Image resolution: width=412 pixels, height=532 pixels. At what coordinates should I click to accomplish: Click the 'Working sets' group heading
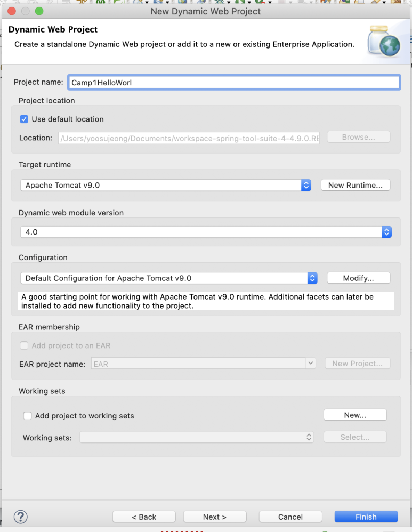(x=42, y=391)
